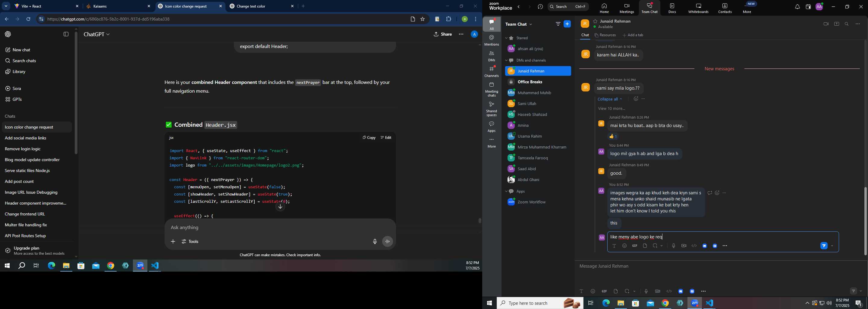868x309 pixels.
Task: Toggle ChatGPT sidebar panel
Action: [x=66, y=34]
